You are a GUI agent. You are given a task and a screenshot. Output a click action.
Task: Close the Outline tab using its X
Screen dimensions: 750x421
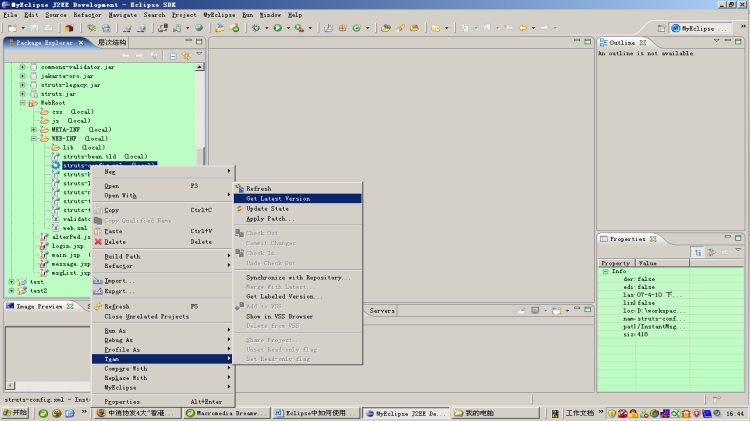(643, 43)
